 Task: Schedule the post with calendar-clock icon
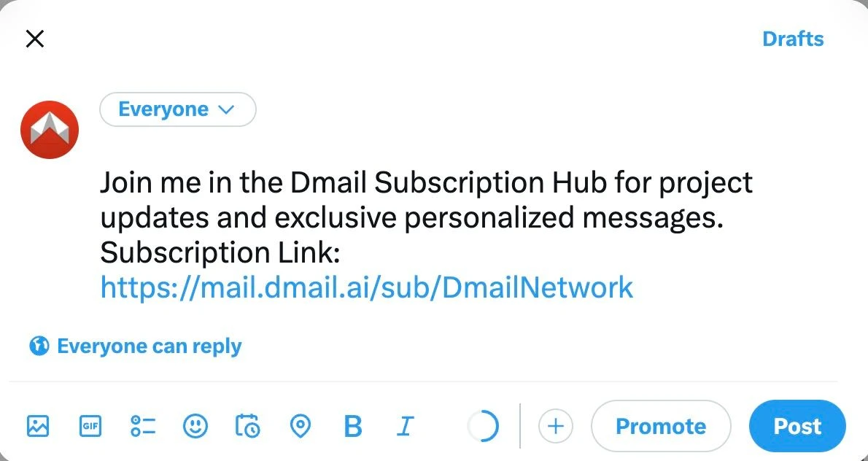point(247,426)
